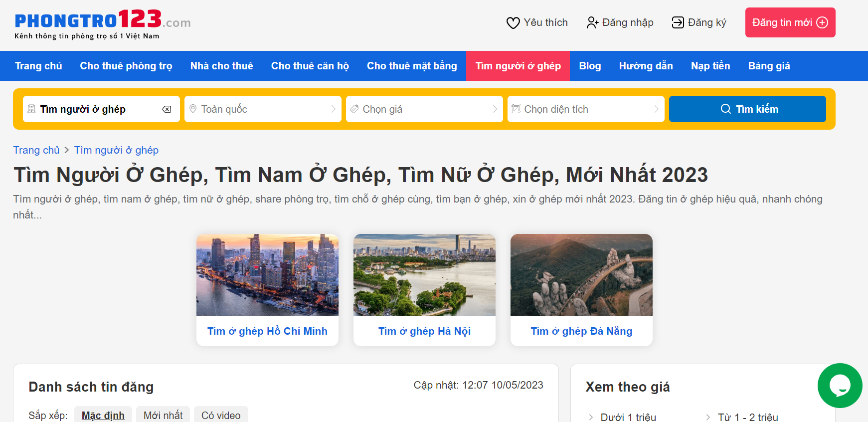The image size is (868, 422).
Task: Open the Bảng giá menu item
Action: (x=769, y=66)
